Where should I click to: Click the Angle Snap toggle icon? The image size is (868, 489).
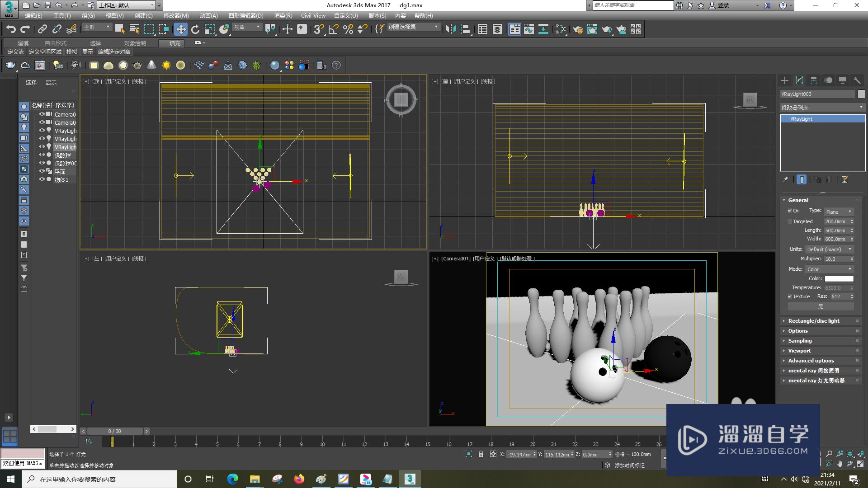coord(333,29)
